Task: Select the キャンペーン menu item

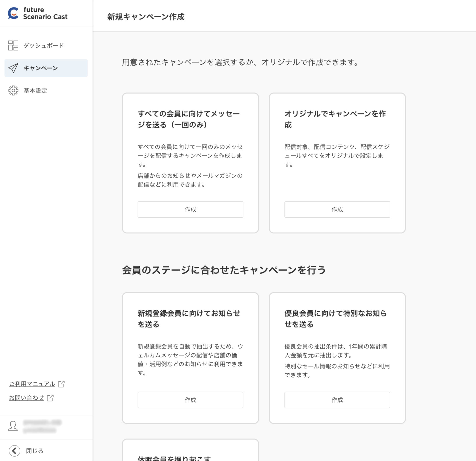Action: (x=40, y=68)
